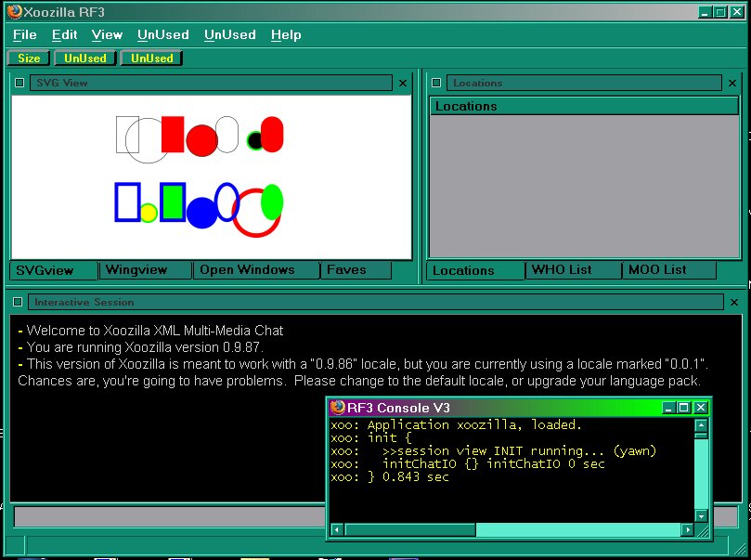The image size is (751, 560).
Task: Close the Locations panel
Action: click(732, 84)
